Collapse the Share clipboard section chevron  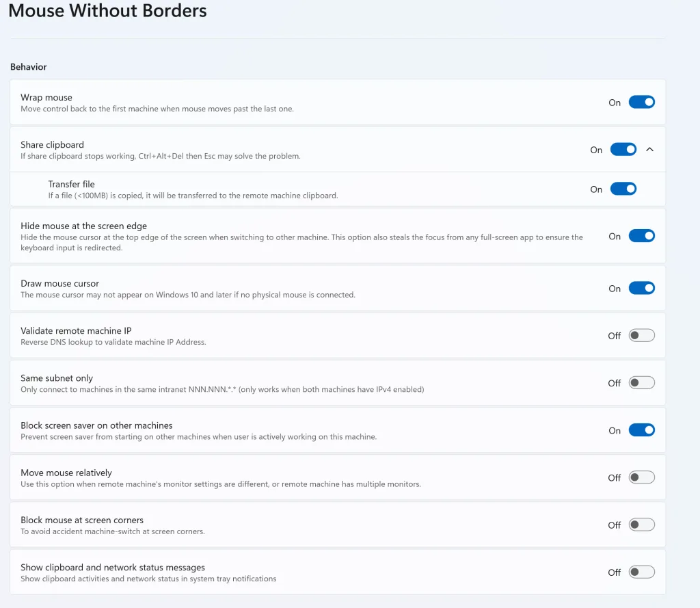[650, 149]
